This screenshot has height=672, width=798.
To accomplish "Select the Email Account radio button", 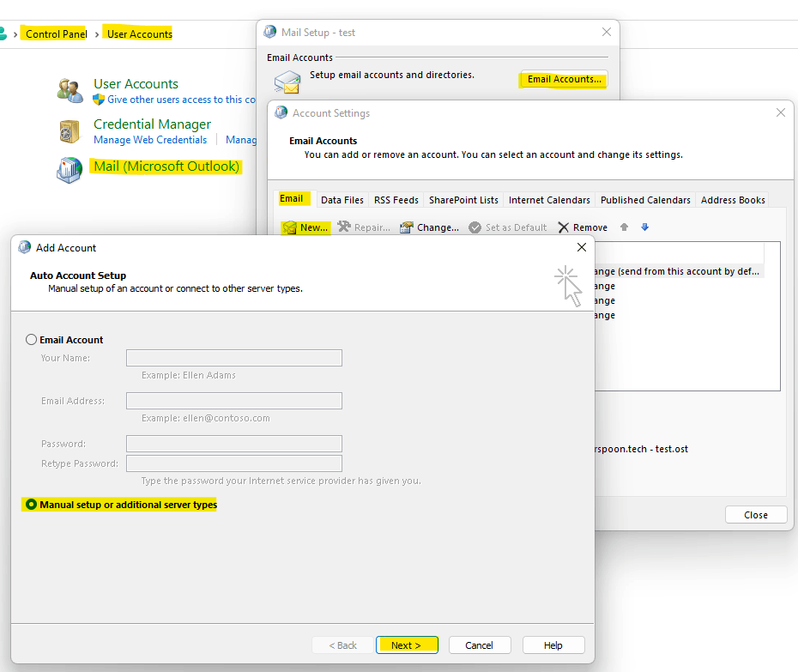I will [x=32, y=340].
